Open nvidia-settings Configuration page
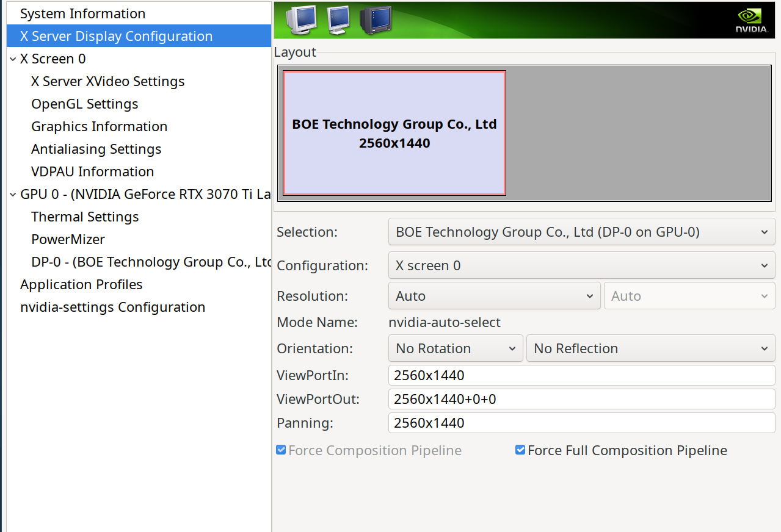Screen dimensions: 781x532 [x=113, y=307]
